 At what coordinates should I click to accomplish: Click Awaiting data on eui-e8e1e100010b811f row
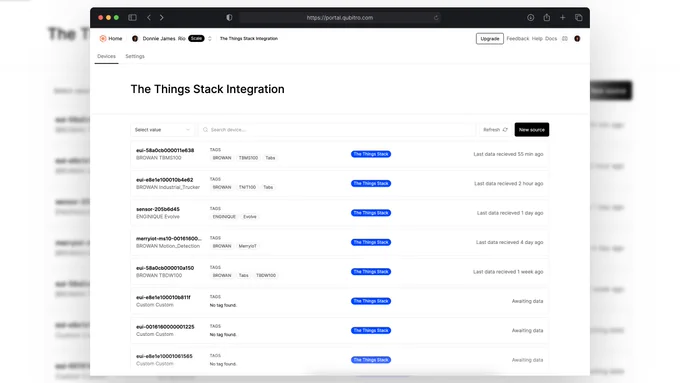527,301
